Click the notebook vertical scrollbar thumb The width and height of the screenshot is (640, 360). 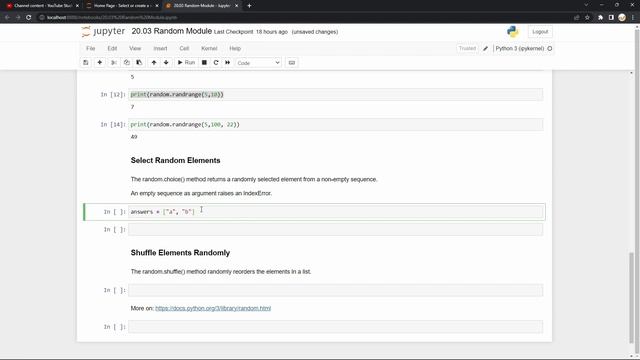click(x=632, y=298)
